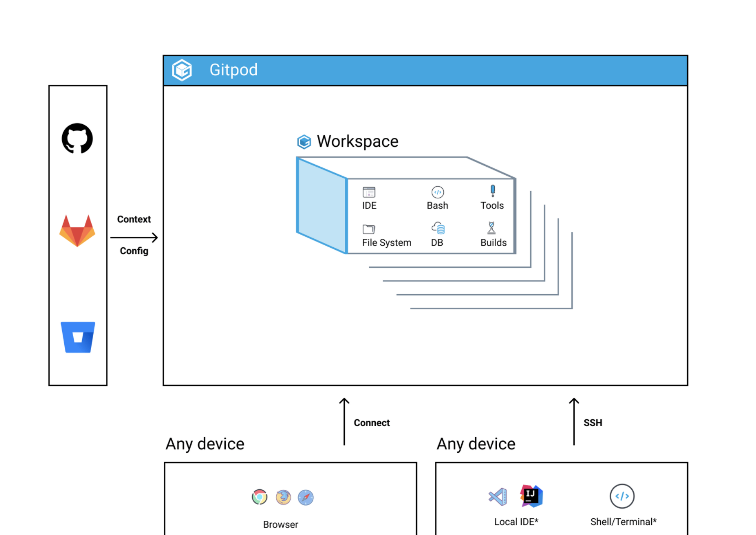Select the File System folder icon

click(x=369, y=229)
